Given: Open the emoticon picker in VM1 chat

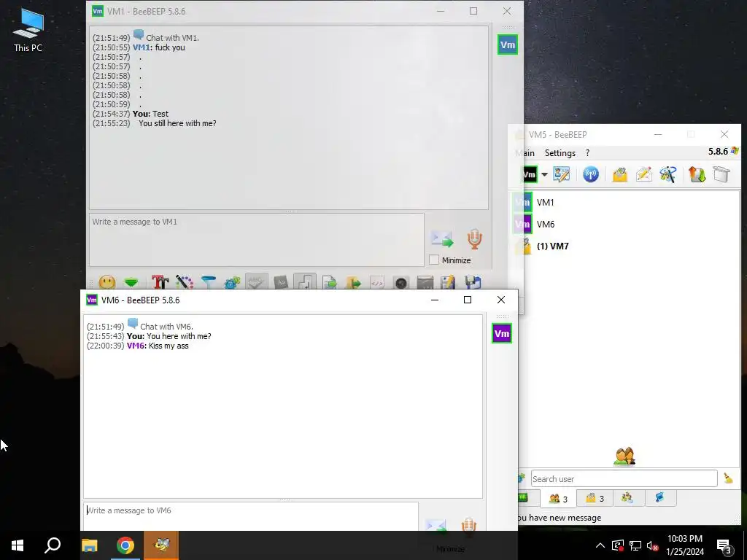Looking at the screenshot, I should [x=107, y=282].
